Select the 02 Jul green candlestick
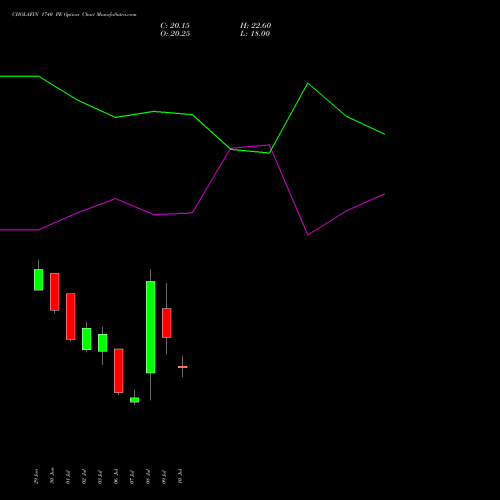Image resolution: width=500 pixels, height=500 pixels. click(x=87, y=339)
